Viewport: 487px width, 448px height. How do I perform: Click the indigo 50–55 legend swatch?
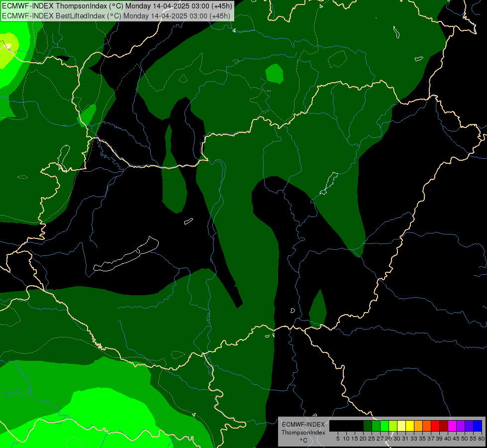469,426
